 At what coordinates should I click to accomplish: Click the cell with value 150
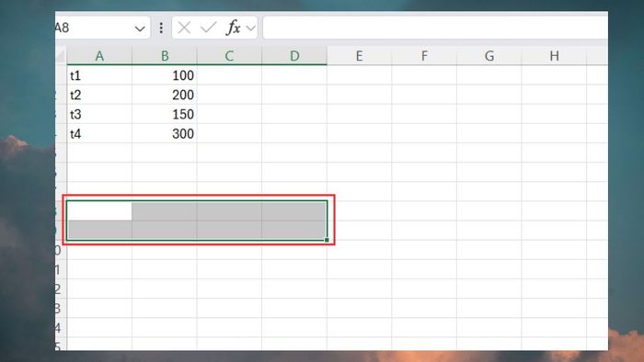pyautogui.click(x=165, y=114)
